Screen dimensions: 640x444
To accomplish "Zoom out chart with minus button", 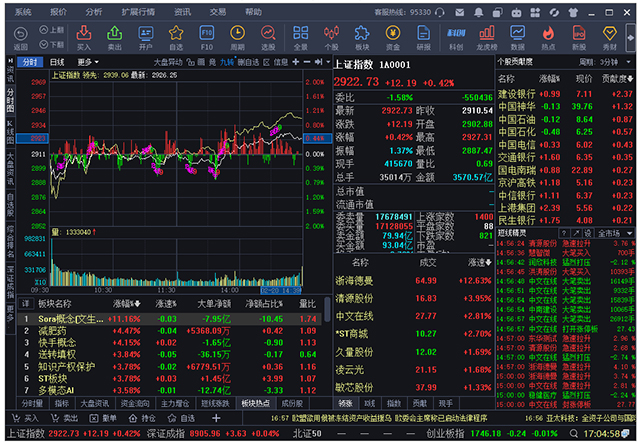I will point(307,62).
